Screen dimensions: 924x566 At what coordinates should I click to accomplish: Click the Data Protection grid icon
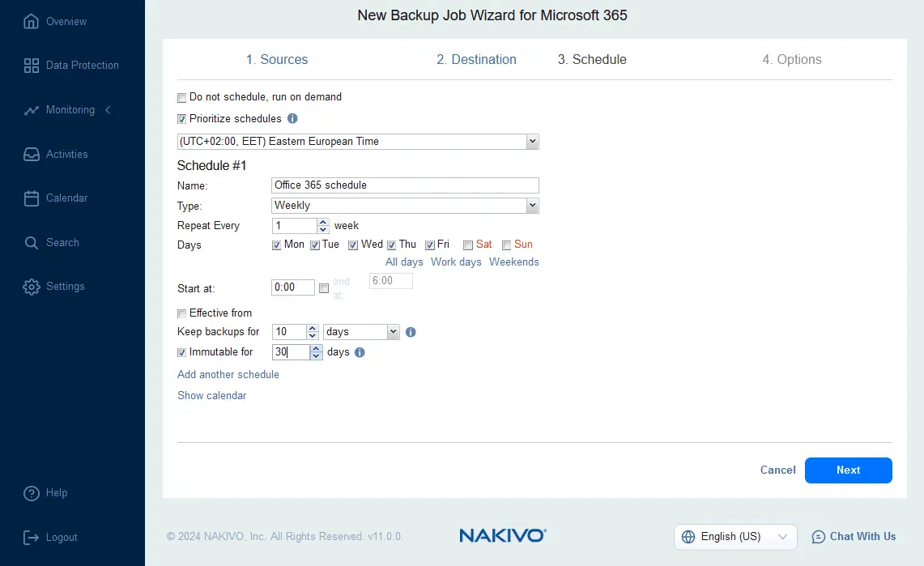[x=32, y=66]
